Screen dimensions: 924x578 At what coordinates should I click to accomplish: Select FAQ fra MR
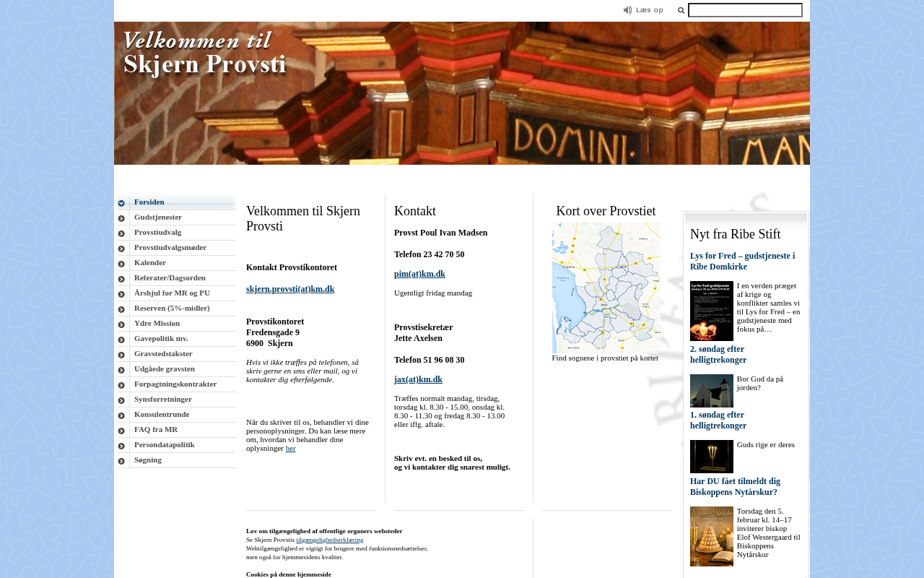[156, 429]
